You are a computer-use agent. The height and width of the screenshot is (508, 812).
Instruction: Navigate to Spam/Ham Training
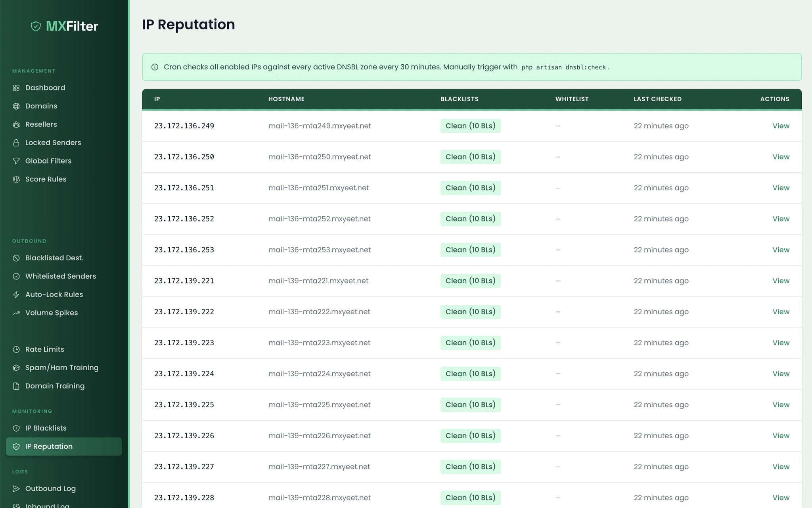pos(64,368)
